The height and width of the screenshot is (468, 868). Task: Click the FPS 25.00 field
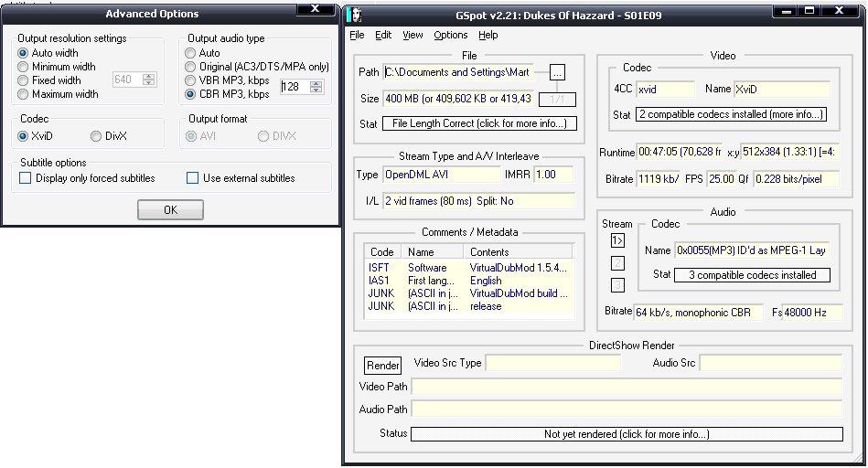[722, 179]
